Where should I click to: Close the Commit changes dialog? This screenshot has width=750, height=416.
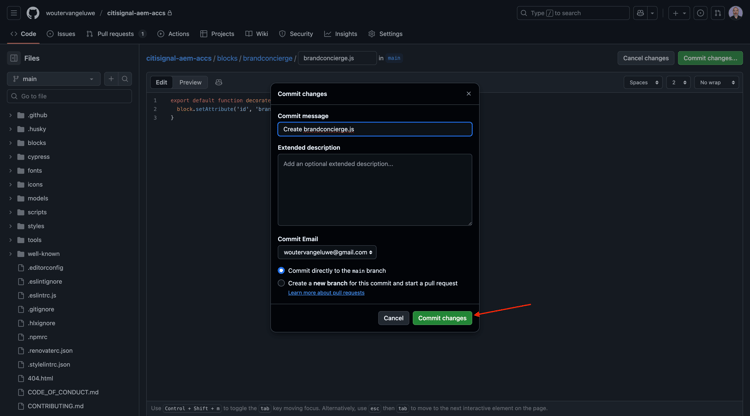tap(469, 94)
